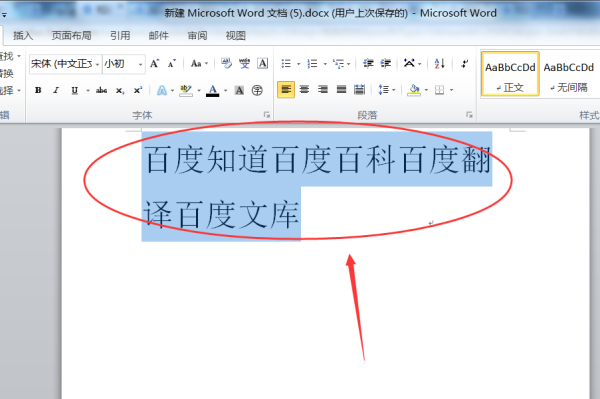Click the Clear Formatting eraser icon
600x399 pixels.
(x=227, y=64)
